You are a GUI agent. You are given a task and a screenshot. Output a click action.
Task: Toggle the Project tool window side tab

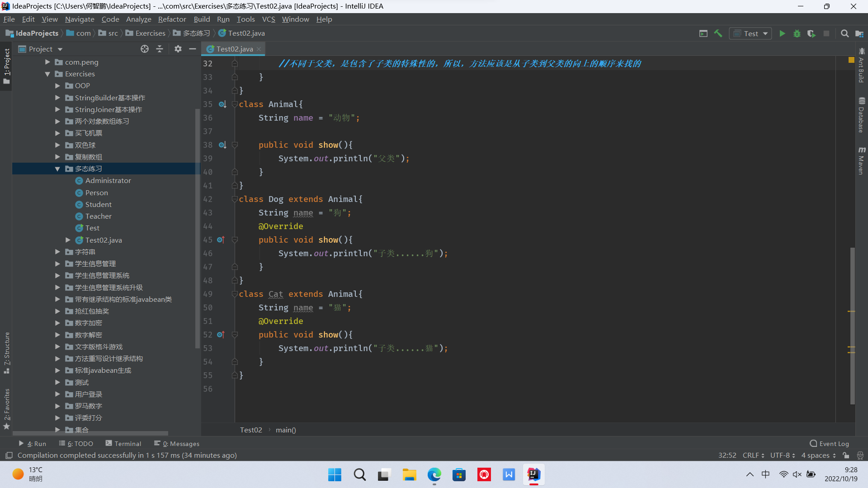click(x=6, y=66)
